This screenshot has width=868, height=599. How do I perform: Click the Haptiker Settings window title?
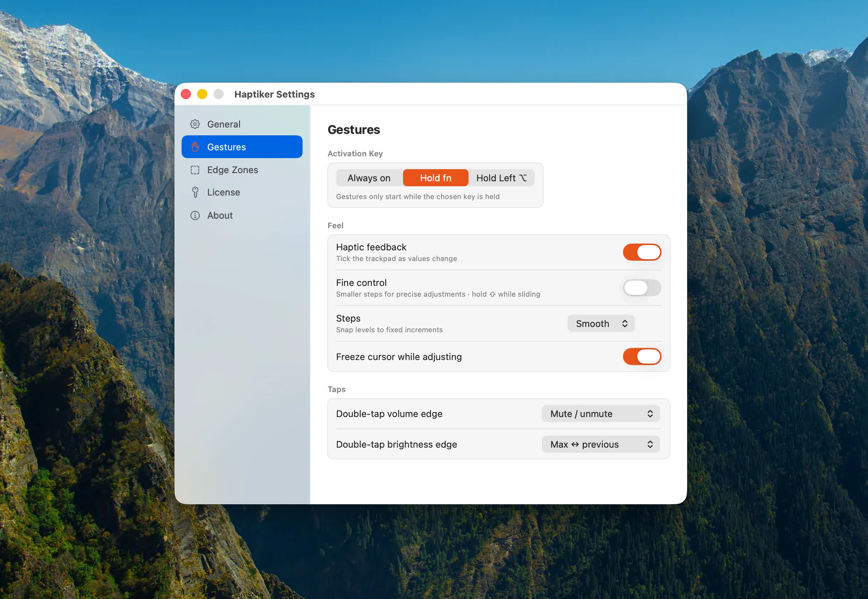point(274,94)
